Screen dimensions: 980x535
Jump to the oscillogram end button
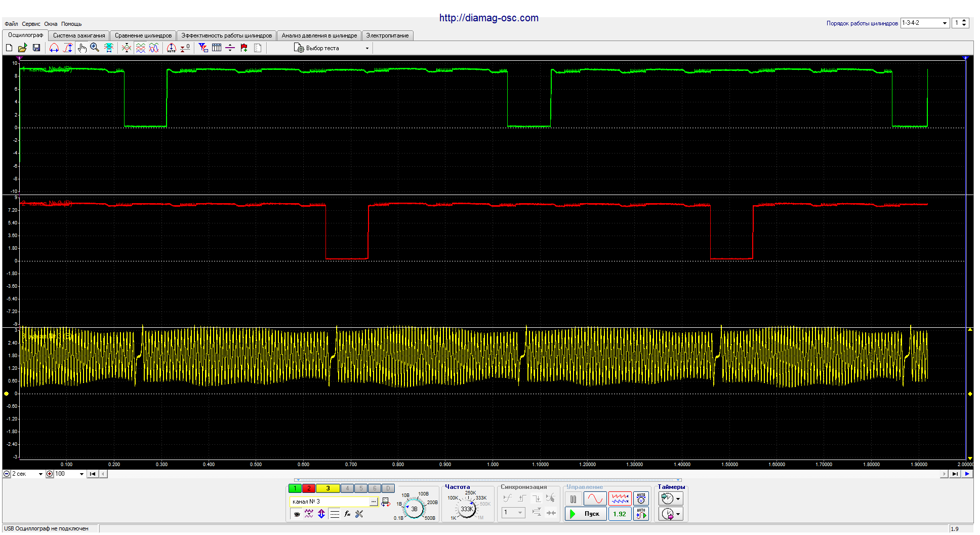click(x=955, y=474)
